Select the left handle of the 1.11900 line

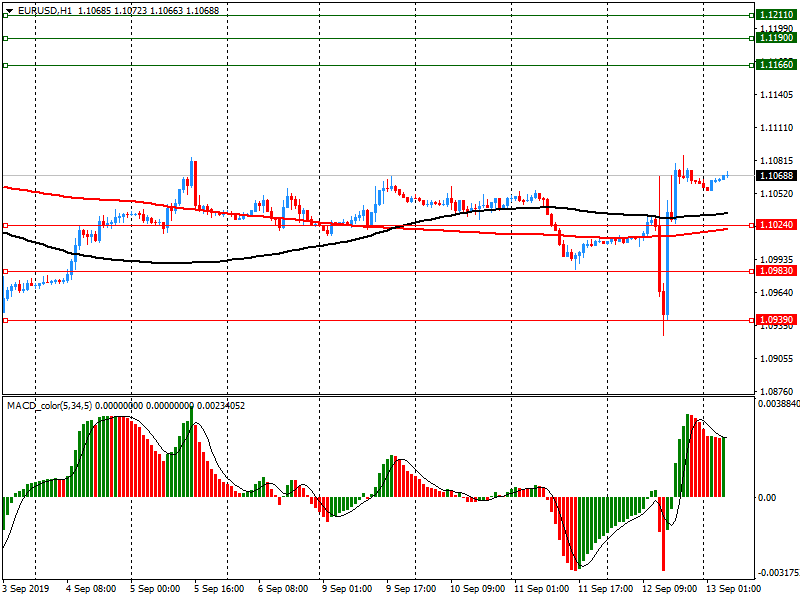(x=6, y=38)
